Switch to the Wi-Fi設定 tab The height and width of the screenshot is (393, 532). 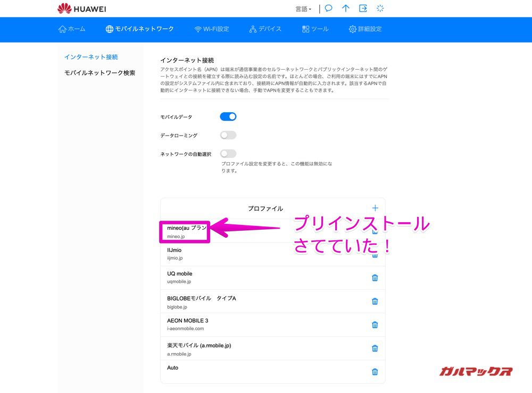tap(212, 29)
